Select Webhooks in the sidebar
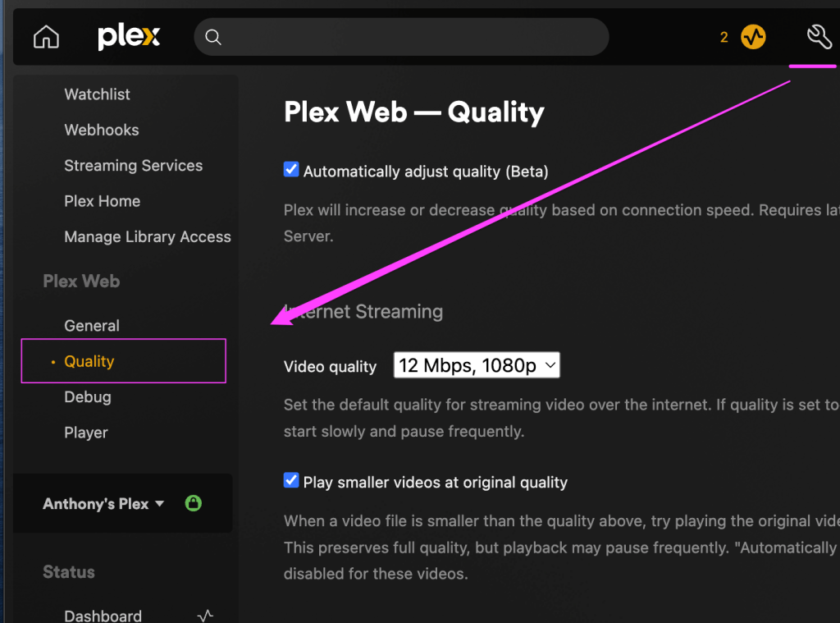 coord(102,130)
